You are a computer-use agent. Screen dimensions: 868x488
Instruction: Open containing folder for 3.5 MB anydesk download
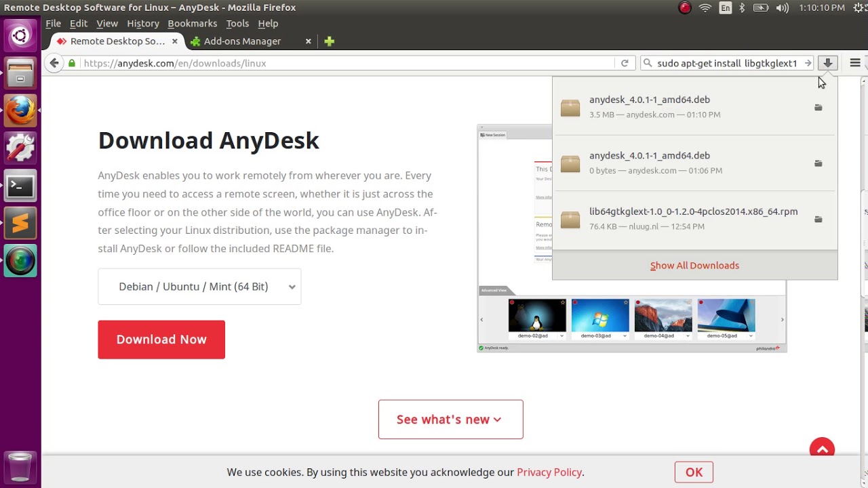point(818,107)
